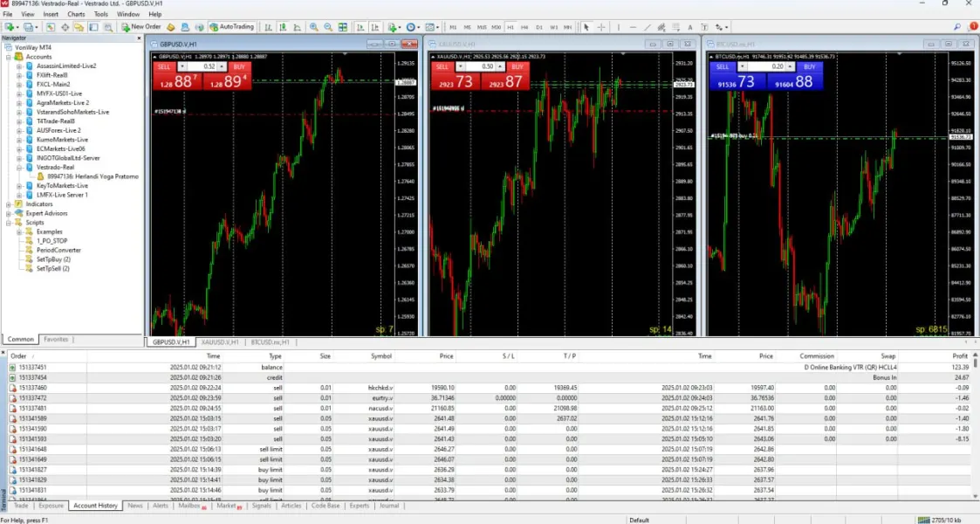Click the MetaEditor yellow book icon

pos(171,27)
